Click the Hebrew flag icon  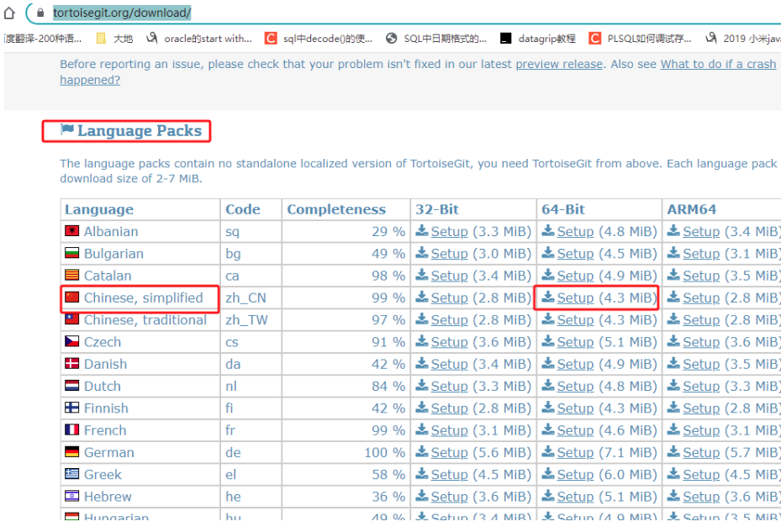click(x=72, y=496)
